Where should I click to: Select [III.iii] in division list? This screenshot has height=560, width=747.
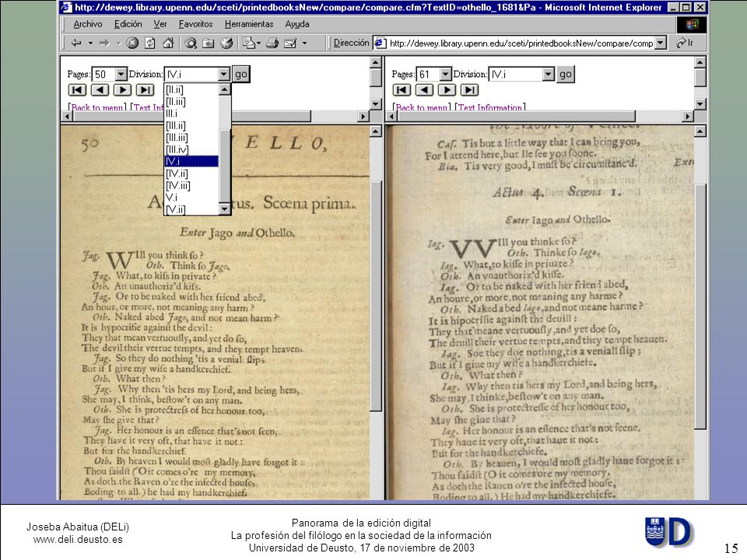pos(191,138)
